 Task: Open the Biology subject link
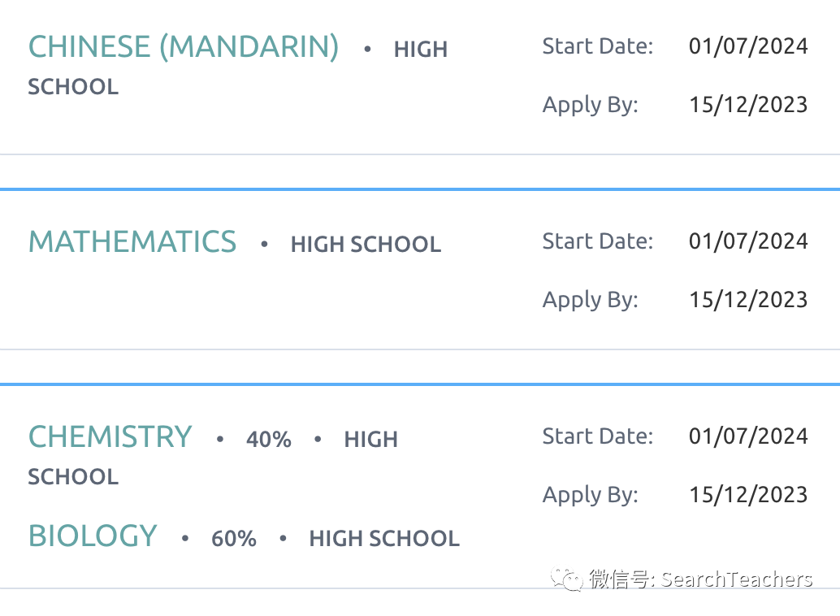pos(93,536)
